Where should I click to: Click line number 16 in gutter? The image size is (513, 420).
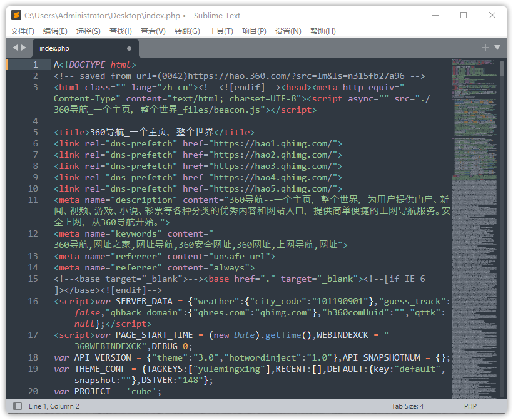pos(33,301)
